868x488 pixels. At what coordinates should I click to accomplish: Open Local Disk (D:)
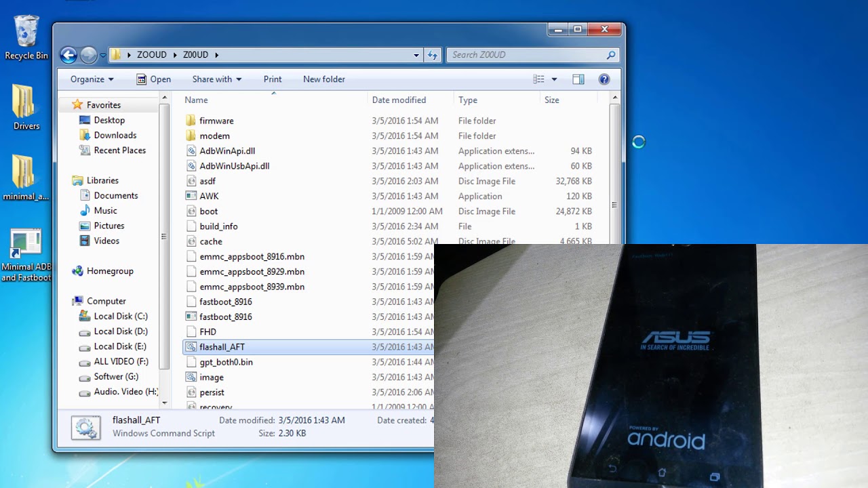click(113, 331)
